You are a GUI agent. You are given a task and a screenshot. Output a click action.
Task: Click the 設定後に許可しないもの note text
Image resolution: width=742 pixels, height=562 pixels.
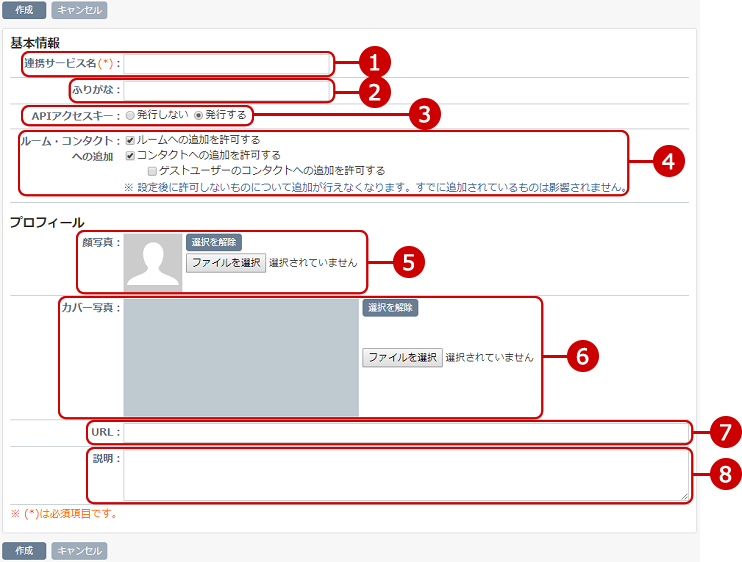(x=376, y=187)
